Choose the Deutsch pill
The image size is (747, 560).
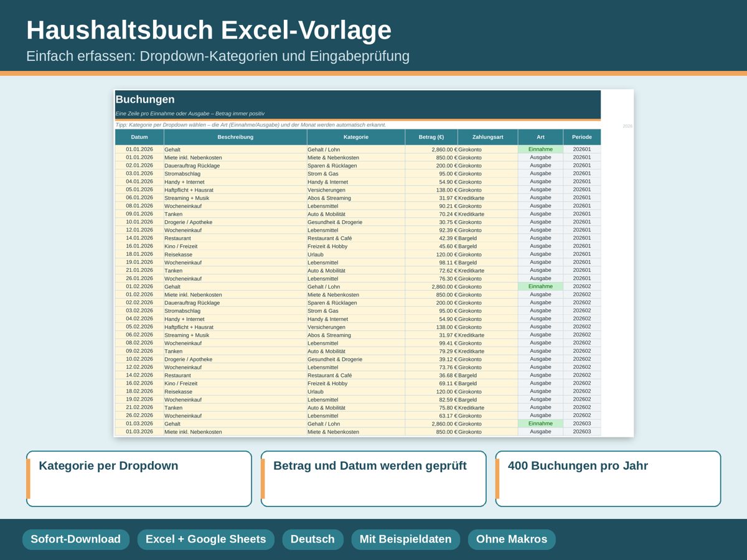(312, 539)
